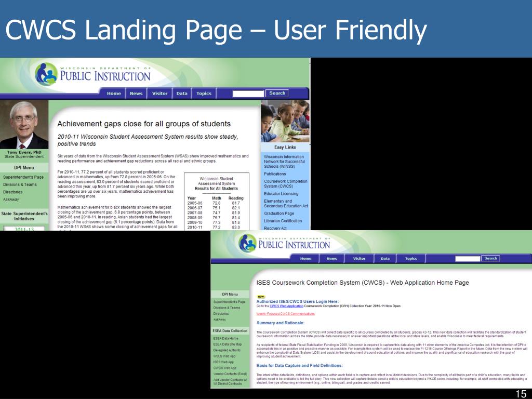Open CWCS Web App sidebar link
The width and height of the screenshot is (532, 399).
(224, 368)
